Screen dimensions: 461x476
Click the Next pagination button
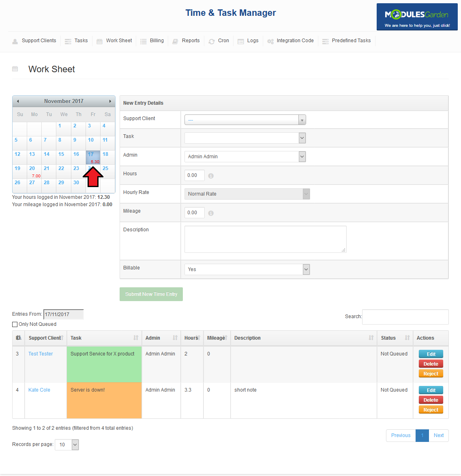(439, 435)
